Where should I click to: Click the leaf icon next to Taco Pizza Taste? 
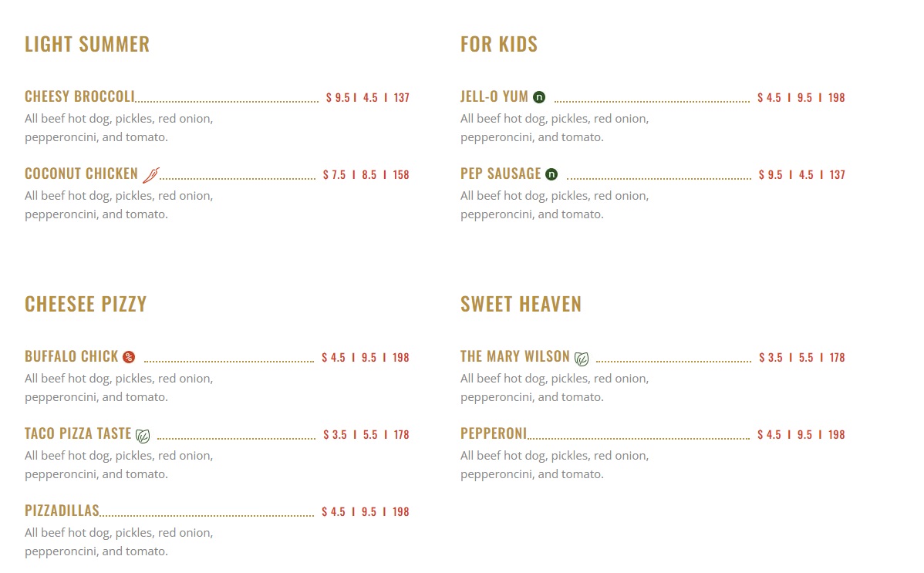[x=143, y=436]
